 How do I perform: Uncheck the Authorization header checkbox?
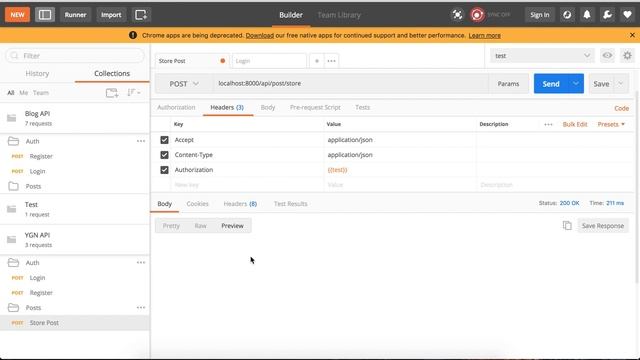(x=164, y=170)
